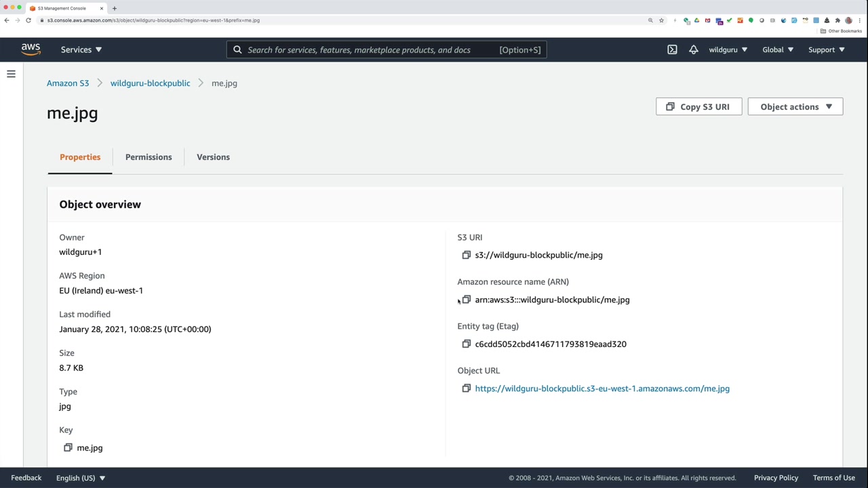Click the Copy S3 URI button
The width and height of the screenshot is (868, 488).
click(x=698, y=106)
